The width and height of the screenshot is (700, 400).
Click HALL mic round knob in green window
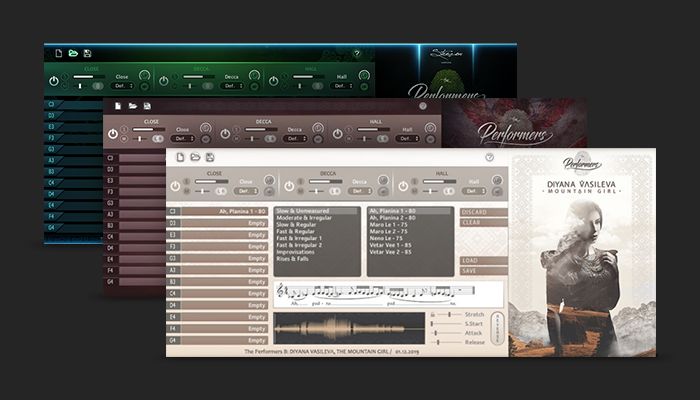tap(364, 75)
